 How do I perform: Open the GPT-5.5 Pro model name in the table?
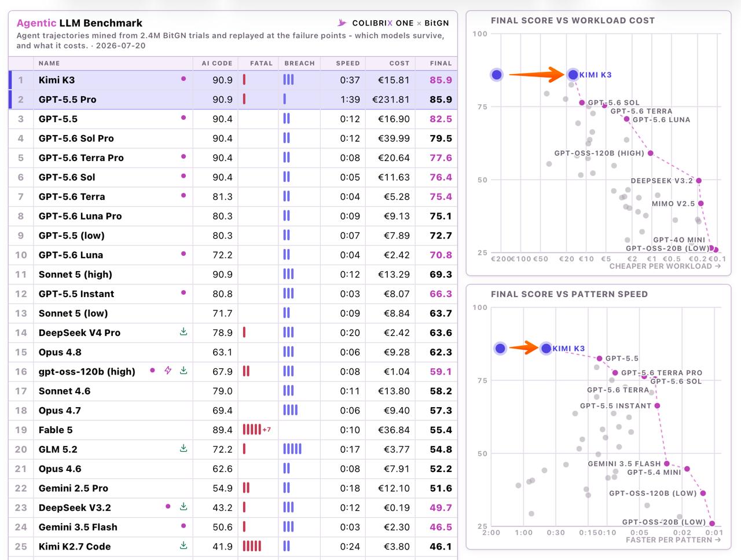point(68,100)
